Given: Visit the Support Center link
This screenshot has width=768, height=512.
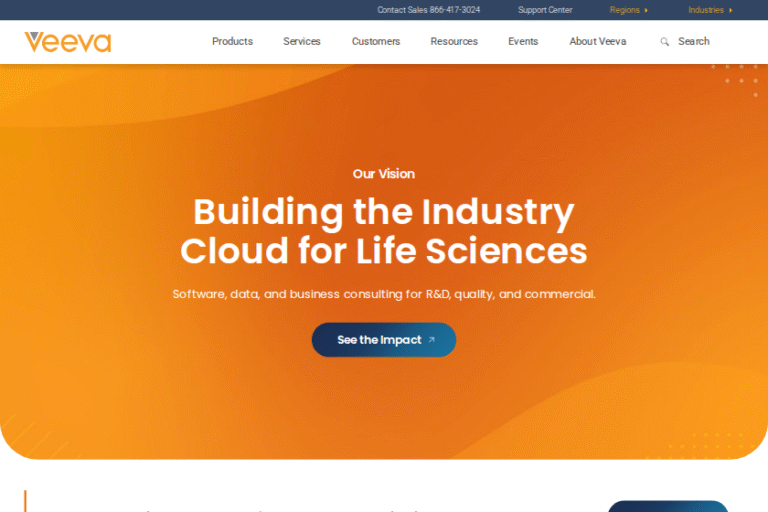Looking at the screenshot, I should click(545, 10).
